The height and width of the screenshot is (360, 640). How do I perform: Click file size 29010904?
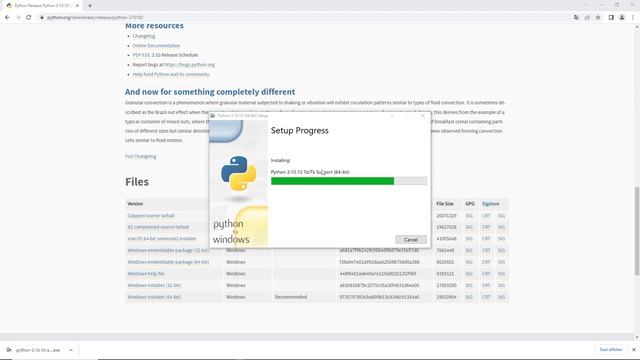pos(446,297)
